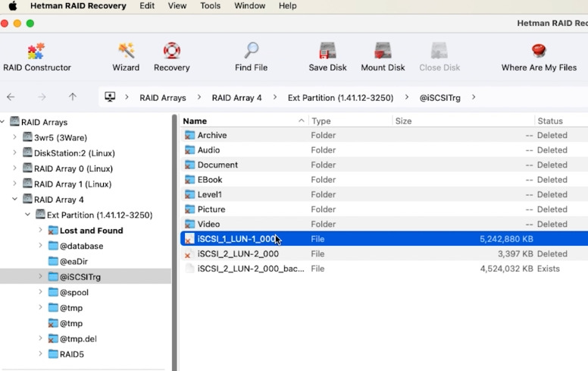This screenshot has height=371, width=588.
Task: Sort by the Type column
Action: 351,121
